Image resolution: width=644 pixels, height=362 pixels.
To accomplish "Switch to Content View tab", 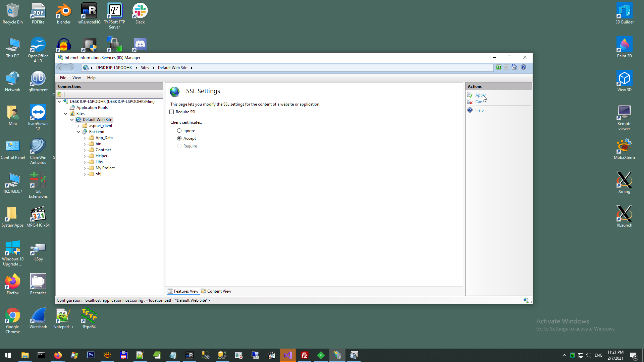I will point(216,291).
